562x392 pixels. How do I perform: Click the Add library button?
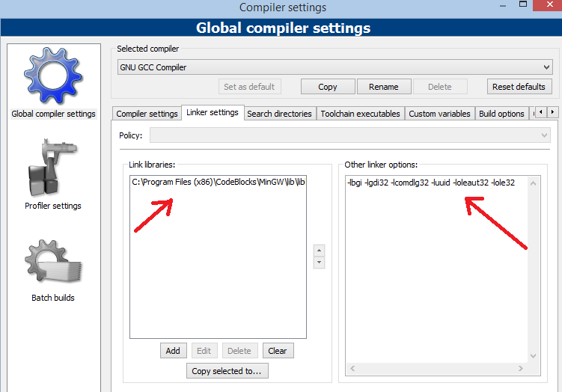tap(173, 351)
